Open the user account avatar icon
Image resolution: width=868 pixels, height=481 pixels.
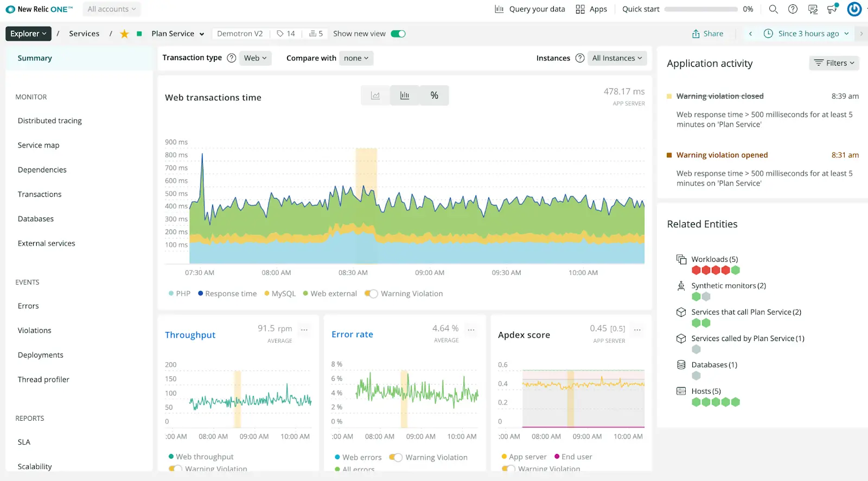[x=854, y=9]
